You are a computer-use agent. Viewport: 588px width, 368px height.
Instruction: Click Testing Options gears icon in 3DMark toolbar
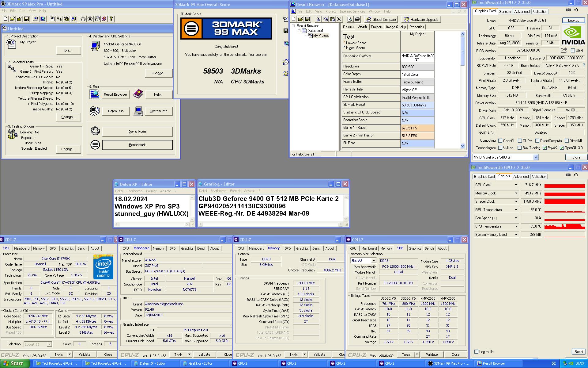tap(66, 19)
